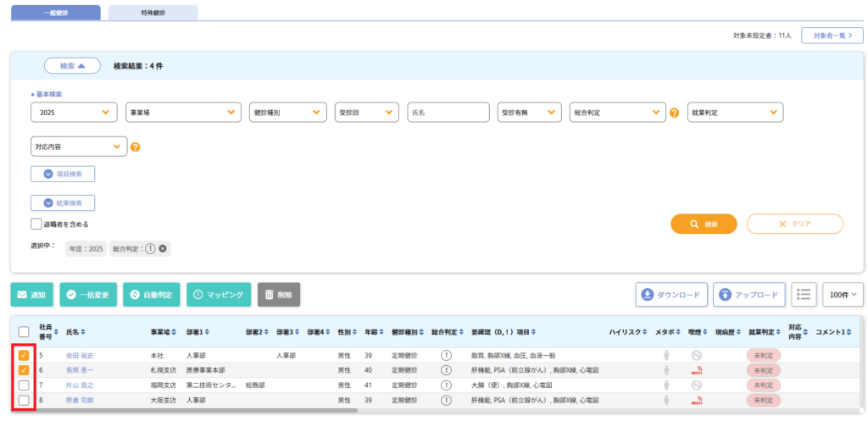Viewport: 868px width, 421px height.
Task: Click the help icon next to 対応内容
Action: (x=135, y=147)
